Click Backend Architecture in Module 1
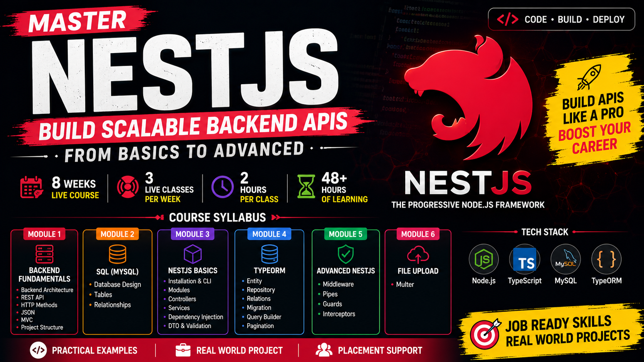The image size is (644, 362). pyautogui.click(x=47, y=290)
